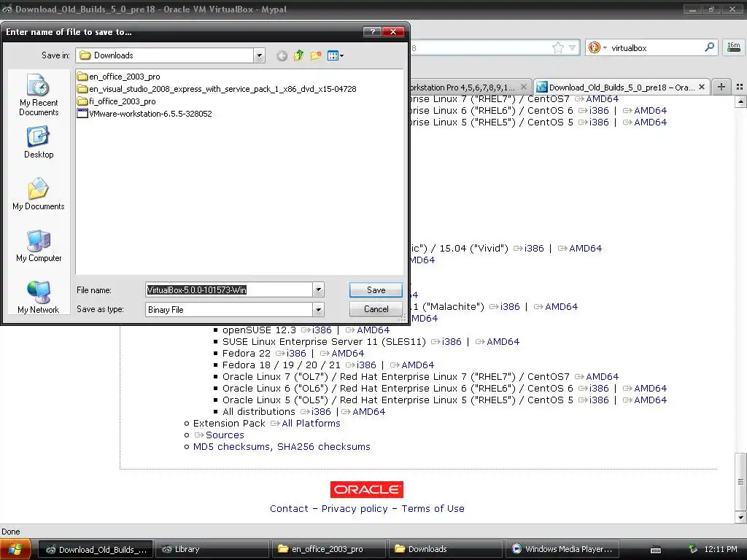Select the en_visual_studio_2008_express folder
This screenshot has height=560, width=747.
coord(217,89)
